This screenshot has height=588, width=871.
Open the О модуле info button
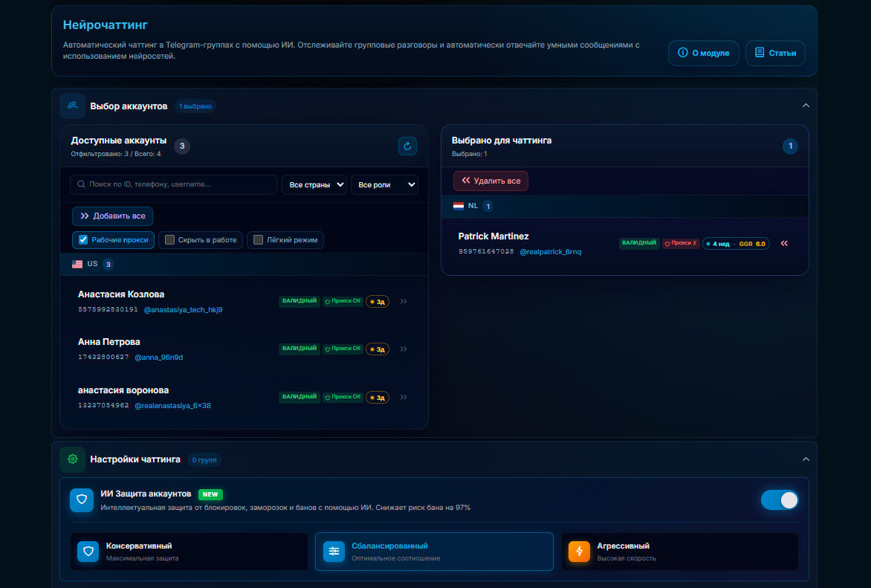pyautogui.click(x=704, y=54)
